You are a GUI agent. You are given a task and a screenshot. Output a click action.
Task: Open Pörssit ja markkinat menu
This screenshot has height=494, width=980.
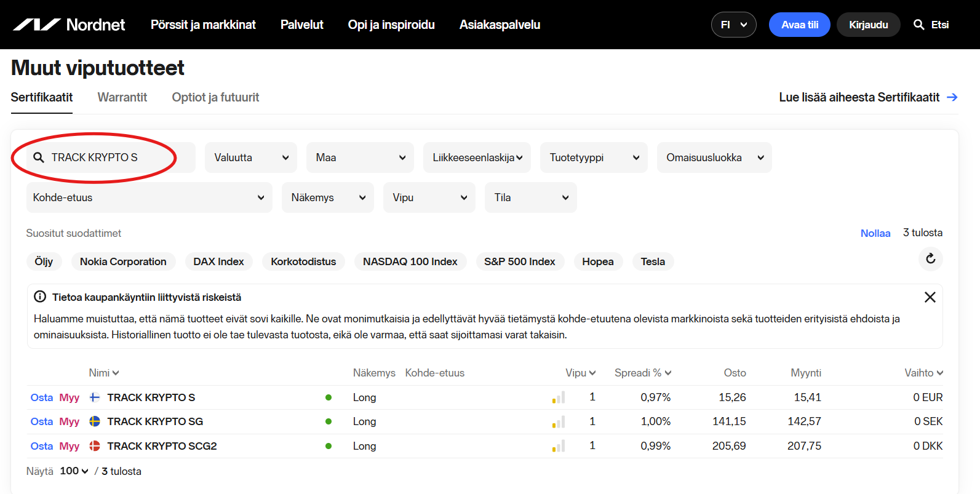point(203,25)
